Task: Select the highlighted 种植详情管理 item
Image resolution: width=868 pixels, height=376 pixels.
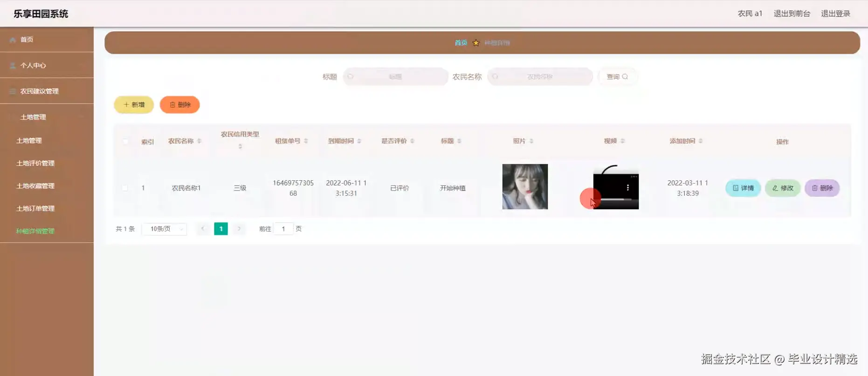Action: (35, 231)
